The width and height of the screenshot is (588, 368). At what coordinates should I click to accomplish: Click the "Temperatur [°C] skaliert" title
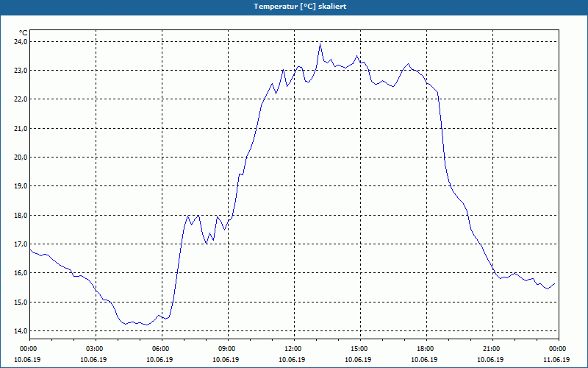tap(300, 7)
